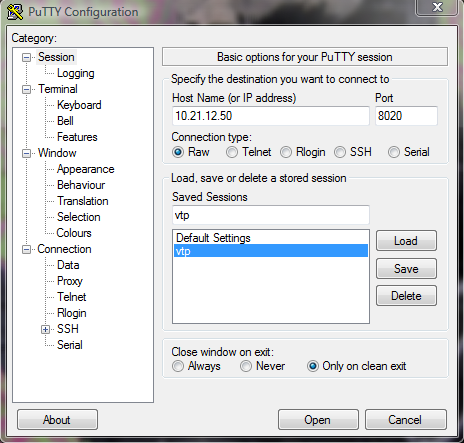Image resolution: width=464 pixels, height=443 pixels.
Task: Select the Telnet connection type
Action: pyautogui.click(x=232, y=152)
